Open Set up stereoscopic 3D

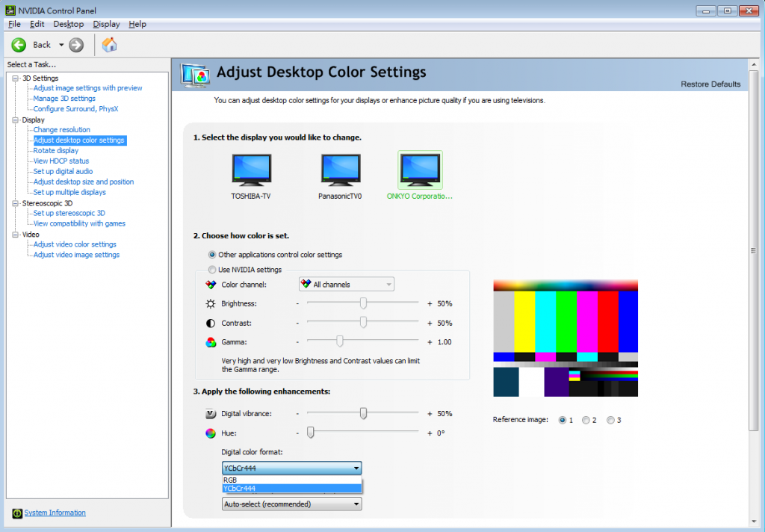pyautogui.click(x=69, y=213)
